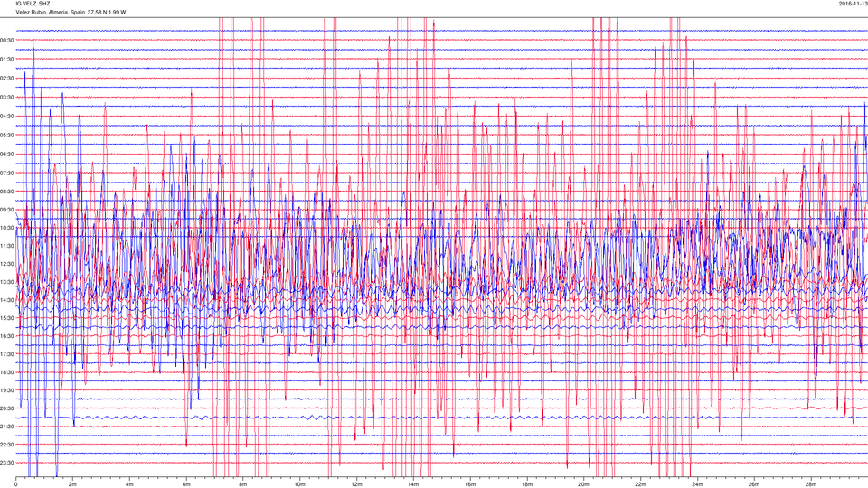Select the 09:30 time label
The height and width of the screenshot is (488, 868).
point(6,210)
